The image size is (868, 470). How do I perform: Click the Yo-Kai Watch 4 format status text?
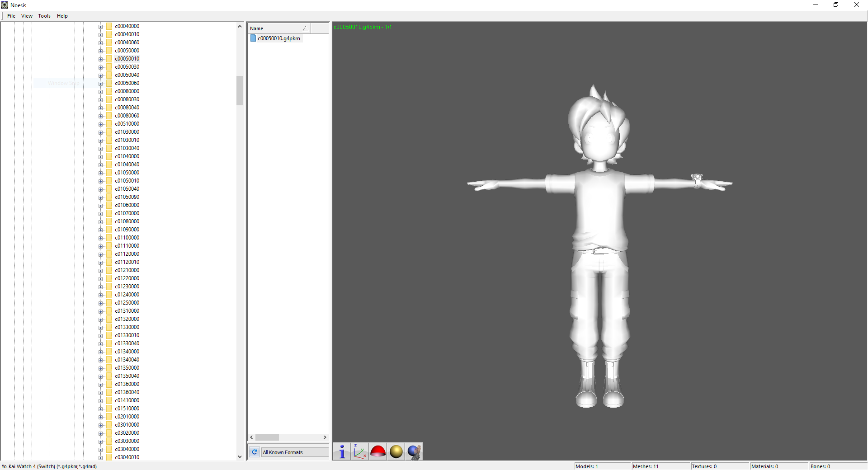point(49,466)
